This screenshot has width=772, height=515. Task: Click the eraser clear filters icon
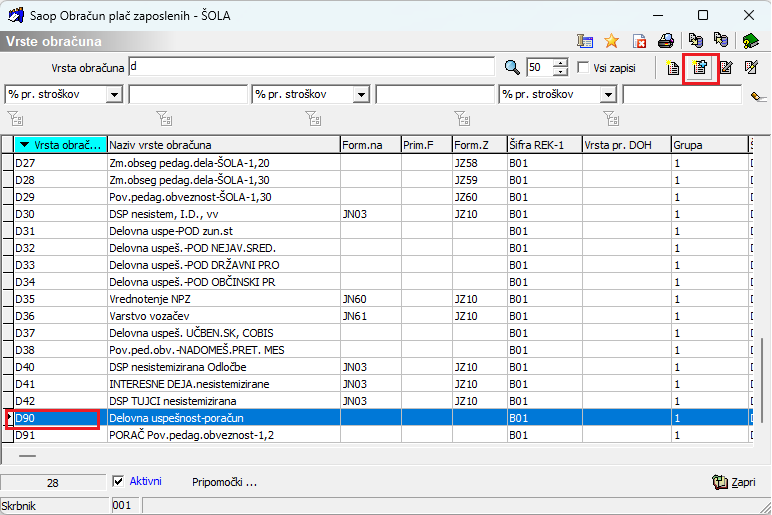[758, 97]
